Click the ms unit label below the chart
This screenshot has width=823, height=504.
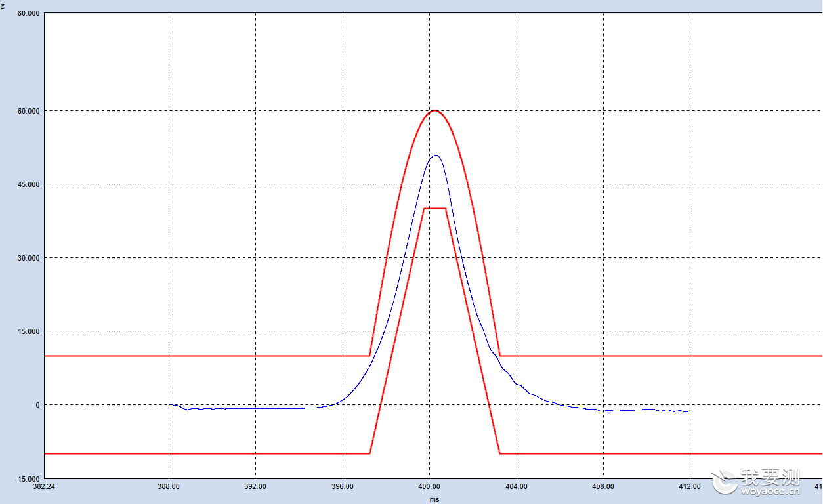click(x=434, y=499)
